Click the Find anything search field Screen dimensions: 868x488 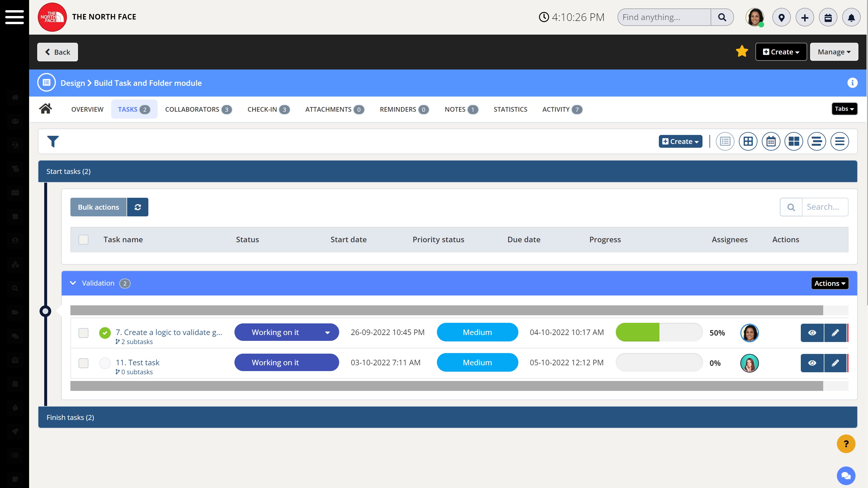point(664,17)
